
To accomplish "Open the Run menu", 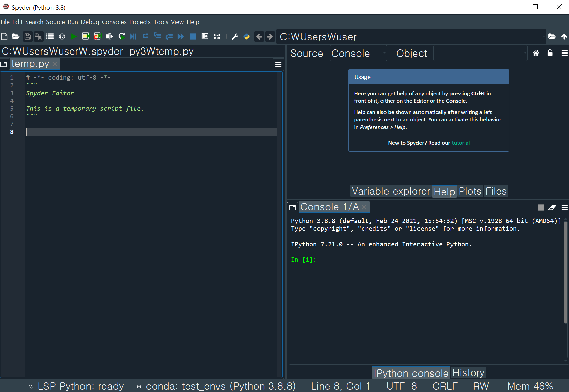I will pos(73,22).
